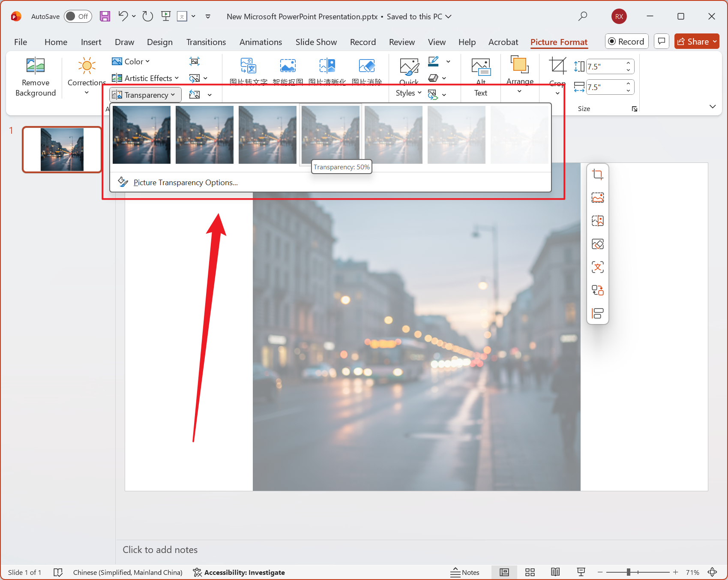Collapse the Transparency dropdown button

click(145, 95)
